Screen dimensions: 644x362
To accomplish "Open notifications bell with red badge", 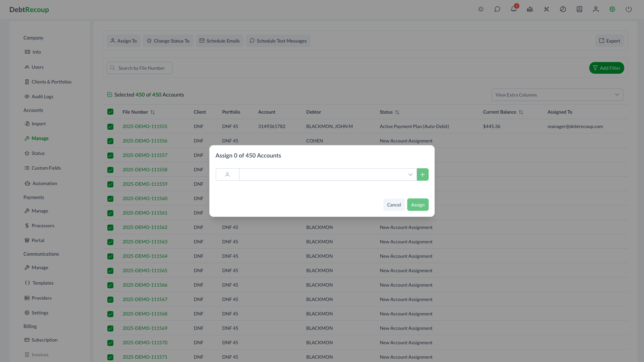I will point(514,9).
